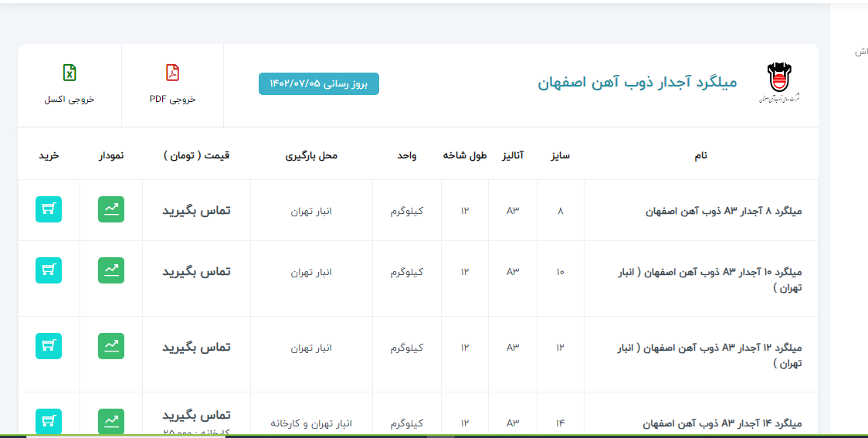The image size is (868, 438).
Task: Click the PDF export icon
Action: click(x=172, y=73)
